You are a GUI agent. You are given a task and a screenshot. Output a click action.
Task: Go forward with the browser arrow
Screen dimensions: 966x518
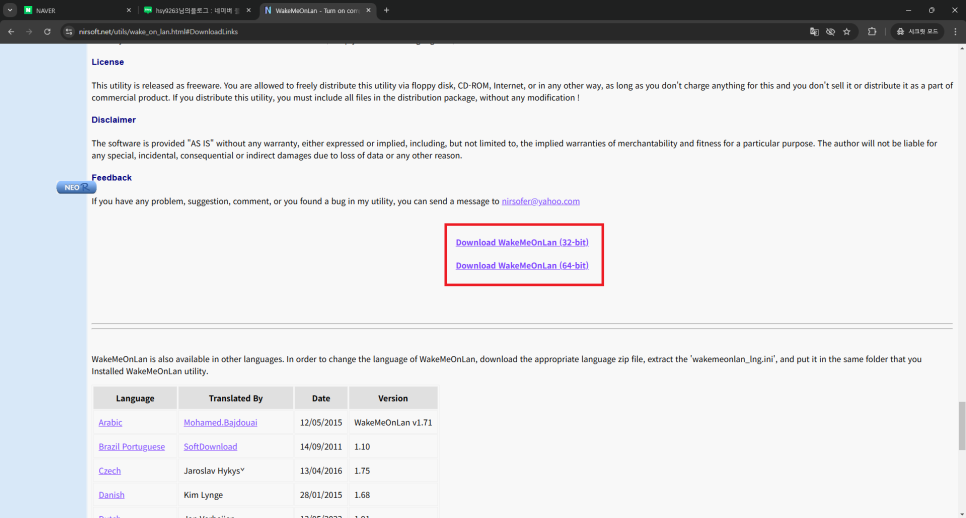[x=29, y=31]
